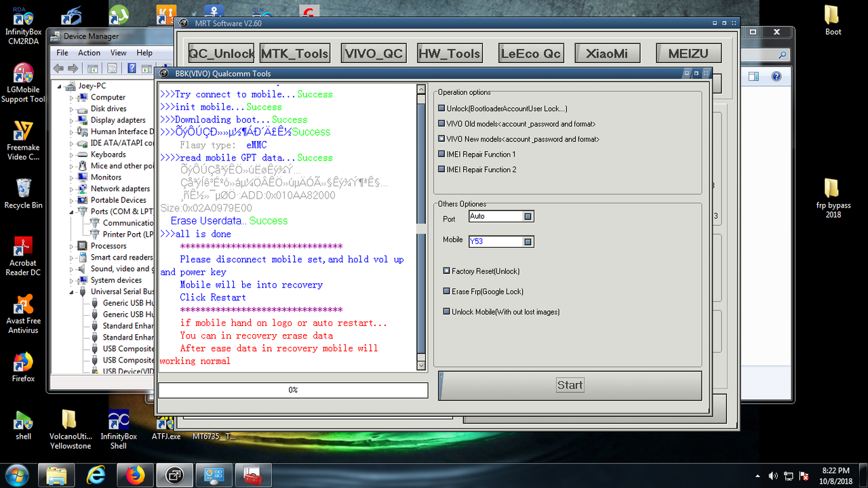
Task: Toggle IMEI Repair Function 2
Action: click(x=441, y=169)
